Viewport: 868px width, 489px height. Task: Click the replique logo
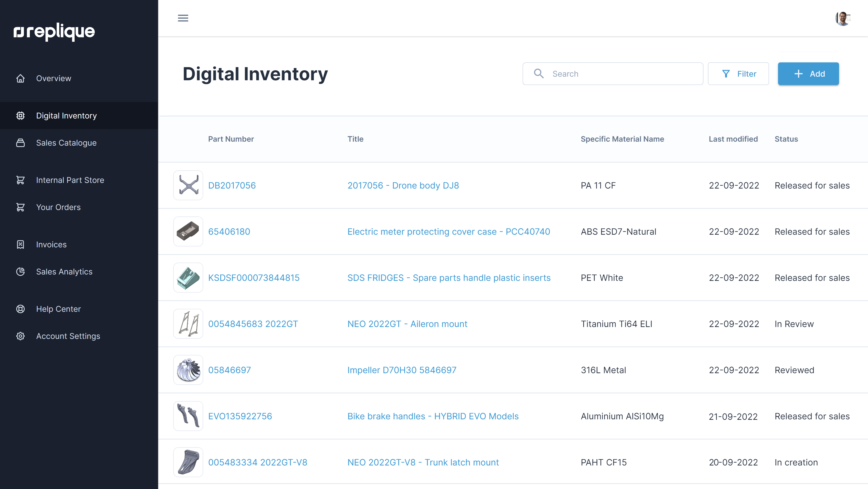54,32
